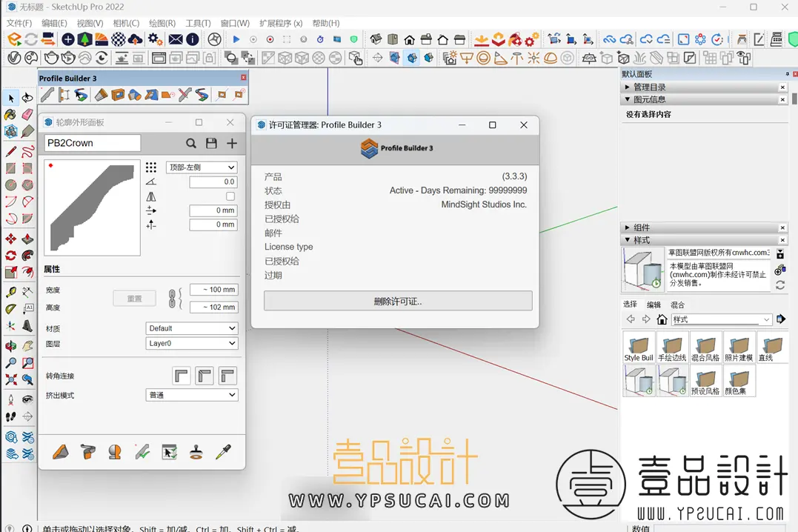Toggle the mirror profile checkbox
This screenshot has height=532, width=798.
click(x=230, y=196)
